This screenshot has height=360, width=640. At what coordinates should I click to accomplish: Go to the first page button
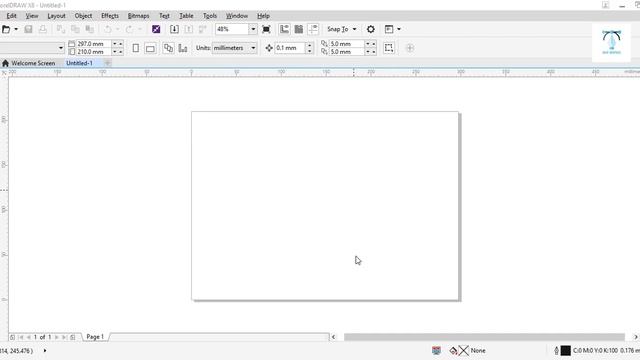21,337
